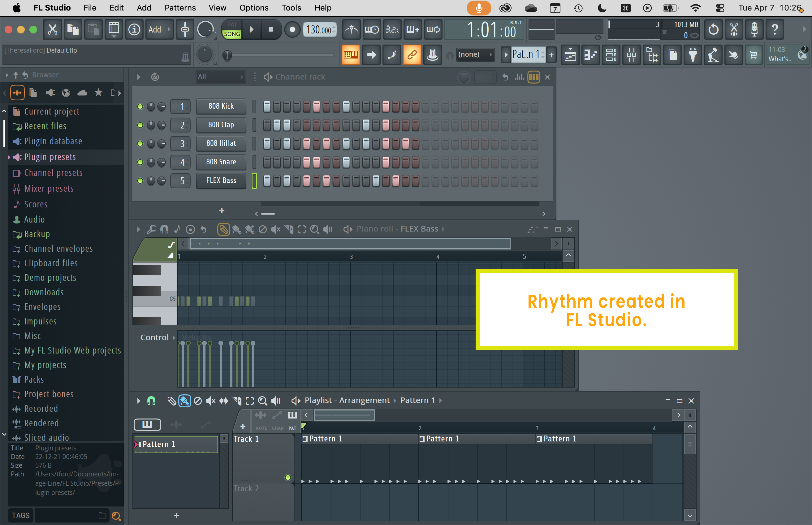The image size is (812, 525).
Task: Click the TAGS button in browser
Action: [20, 515]
